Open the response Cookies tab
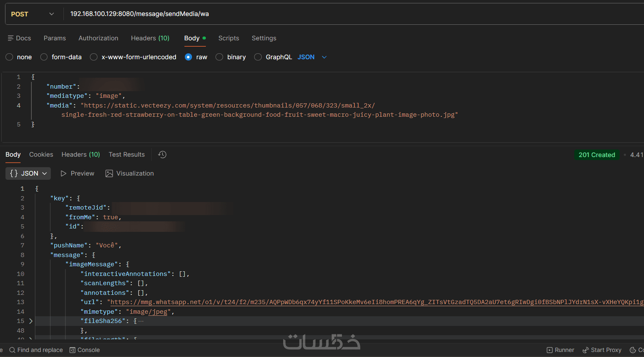This screenshot has height=357, width=644. (x=41, y=155)
